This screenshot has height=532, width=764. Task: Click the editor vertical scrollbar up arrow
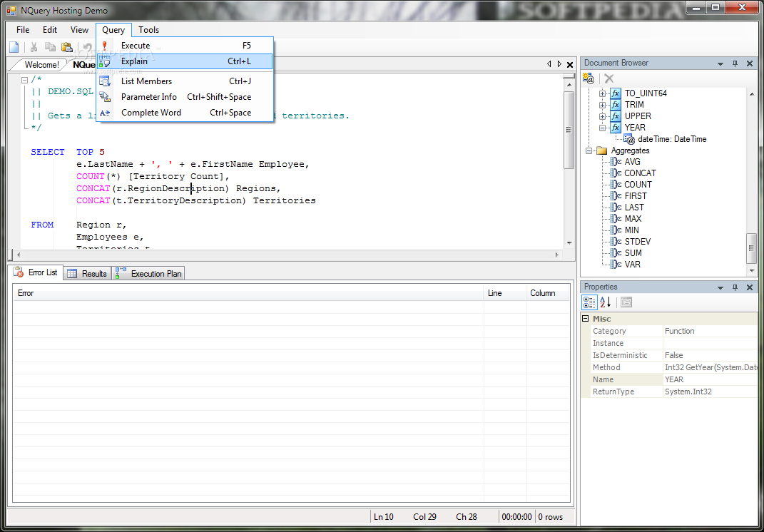pos(569,84)
